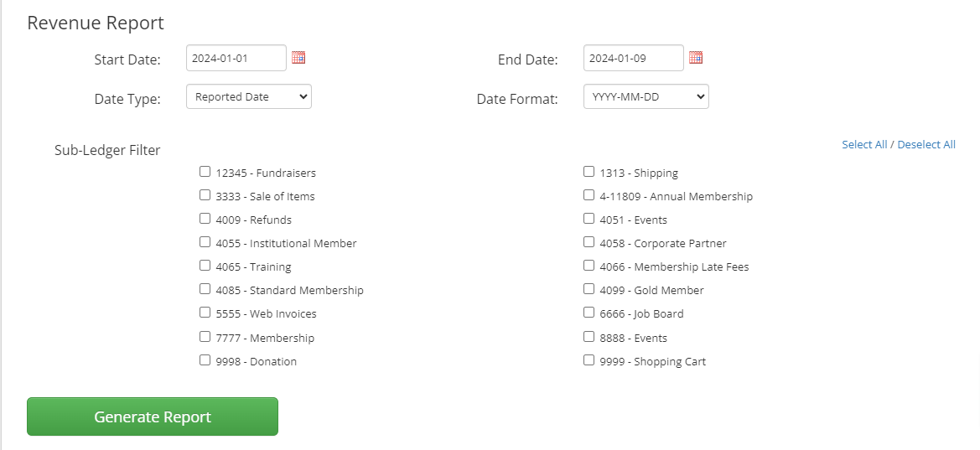Click the Deselect All link
Image resolution: width=980 pixels, height=450 pixels.
click(x=926, y=145)
